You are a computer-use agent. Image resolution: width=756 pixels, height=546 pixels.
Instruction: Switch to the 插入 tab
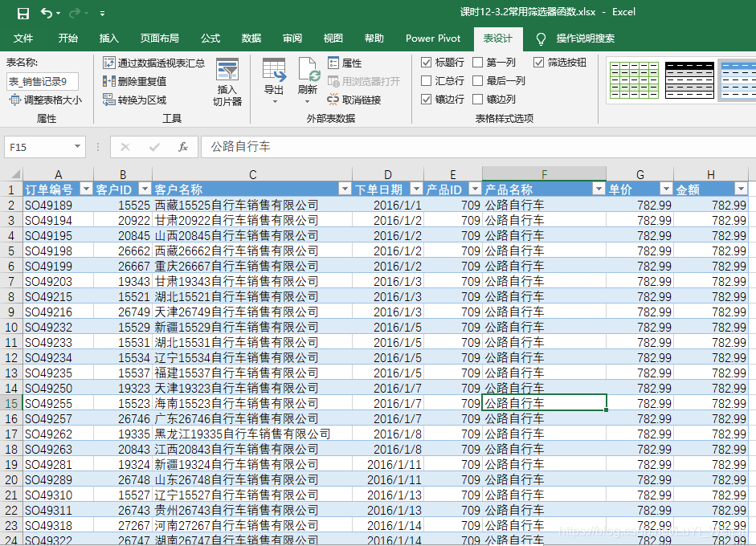click(x=109, y=39)
